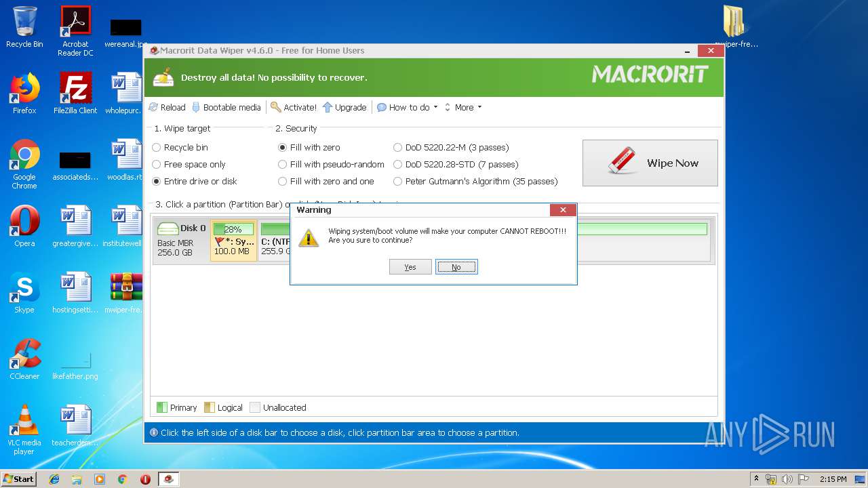
Task: Click the Start button
Action: [19, 479]
